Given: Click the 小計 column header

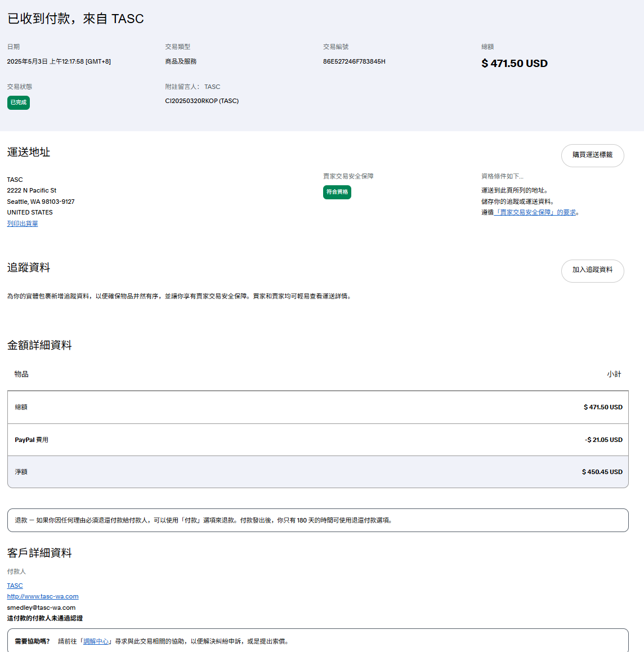Looking at the screenshot, I should click(614, 374).
